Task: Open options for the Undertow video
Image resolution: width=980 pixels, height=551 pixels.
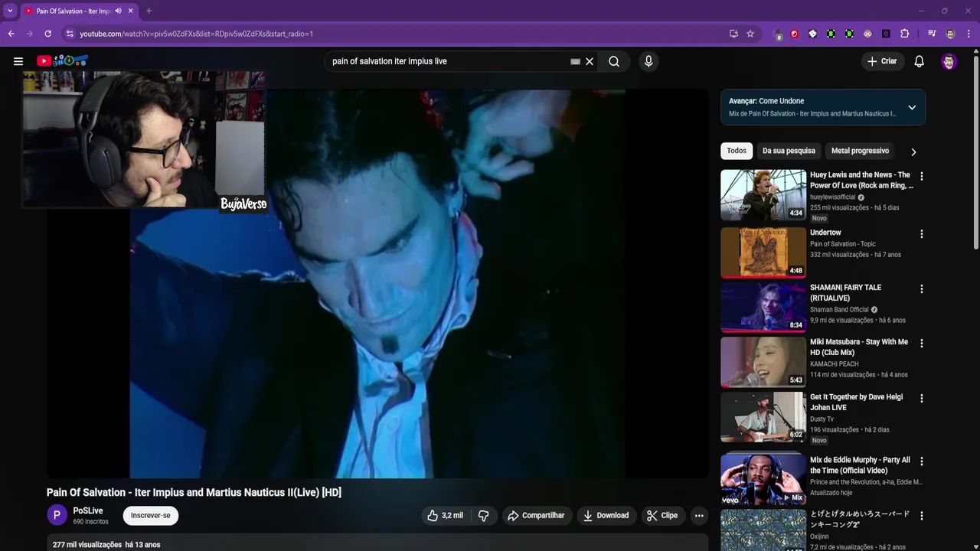Action: click(x=922, y=233)
